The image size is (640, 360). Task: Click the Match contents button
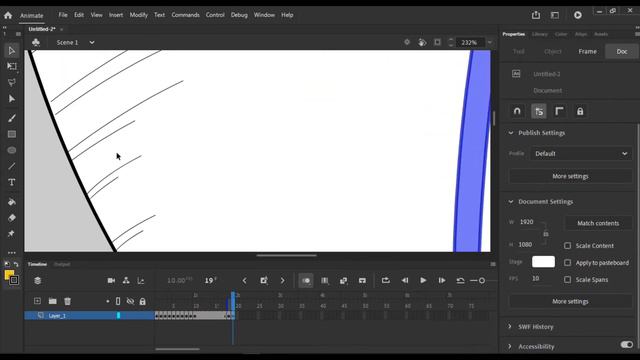pyautogui.click(x=598, y=223)
